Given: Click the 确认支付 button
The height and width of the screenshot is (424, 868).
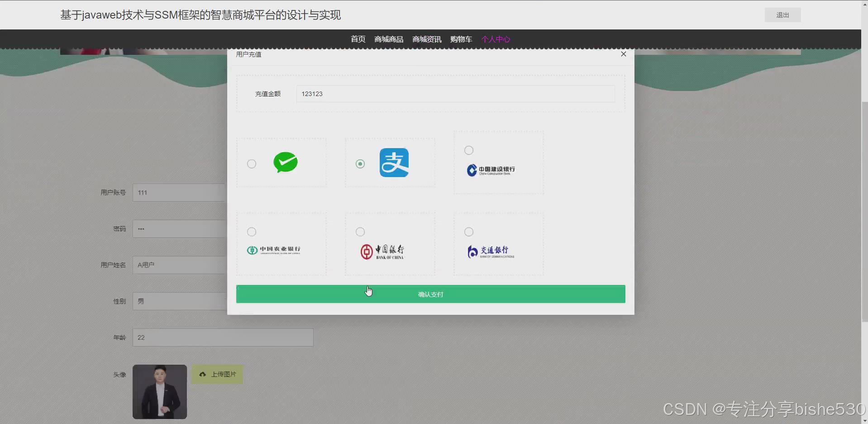Looking at the screenshot, I should 431,294.
